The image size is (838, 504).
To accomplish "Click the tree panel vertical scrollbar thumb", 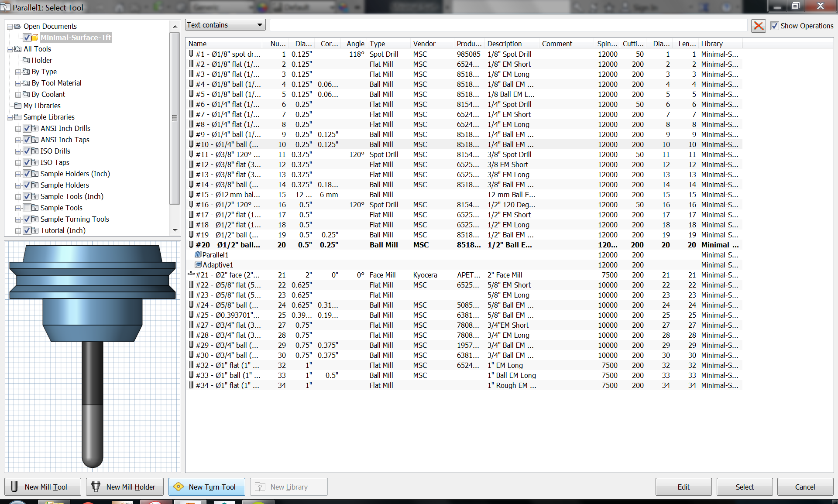I will coord(175,118).
